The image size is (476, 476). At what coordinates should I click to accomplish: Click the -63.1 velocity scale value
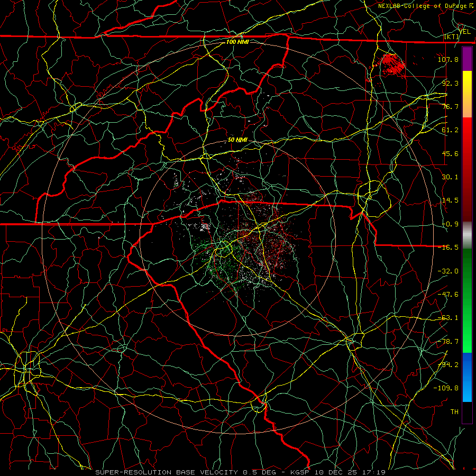click(x=448, y=318)
